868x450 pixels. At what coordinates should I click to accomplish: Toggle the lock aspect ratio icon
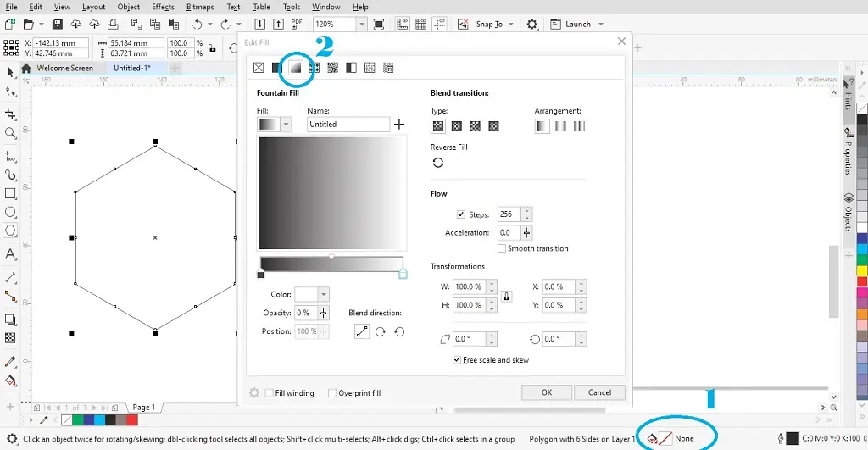(x=507, y=297)
